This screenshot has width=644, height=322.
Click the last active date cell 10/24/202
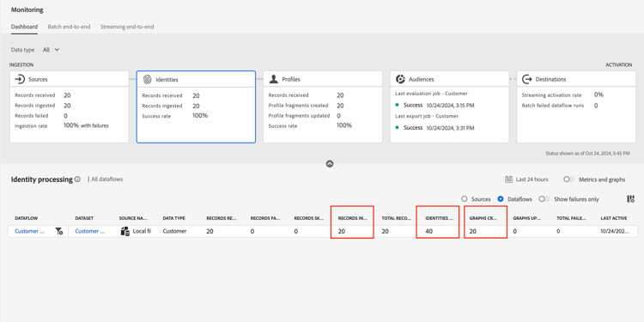click(x=615, y=231)
